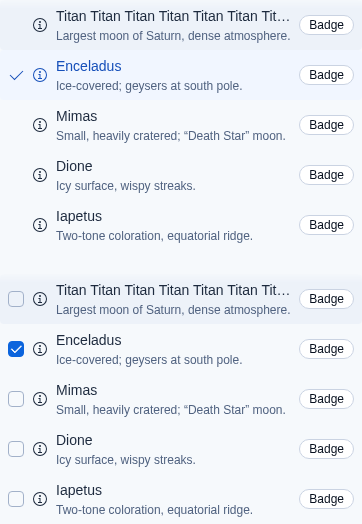Screen dimensions: 362x524
Task: Click info icon beside Enceladus in top list
Action: point(40,75)
